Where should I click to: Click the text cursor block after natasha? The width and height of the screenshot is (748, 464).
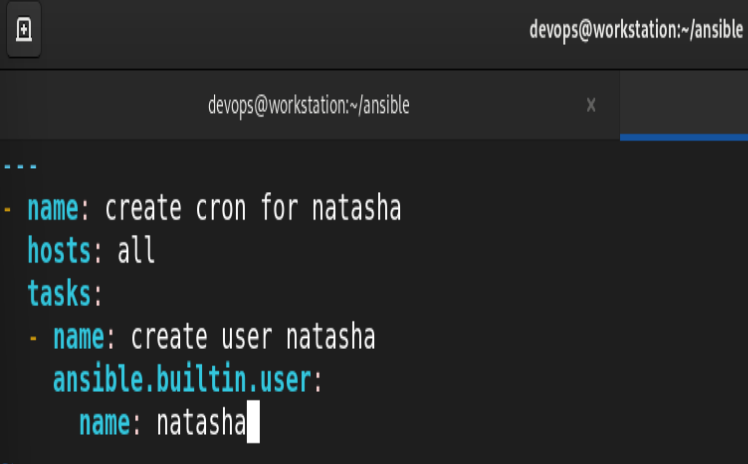point(253,422)
